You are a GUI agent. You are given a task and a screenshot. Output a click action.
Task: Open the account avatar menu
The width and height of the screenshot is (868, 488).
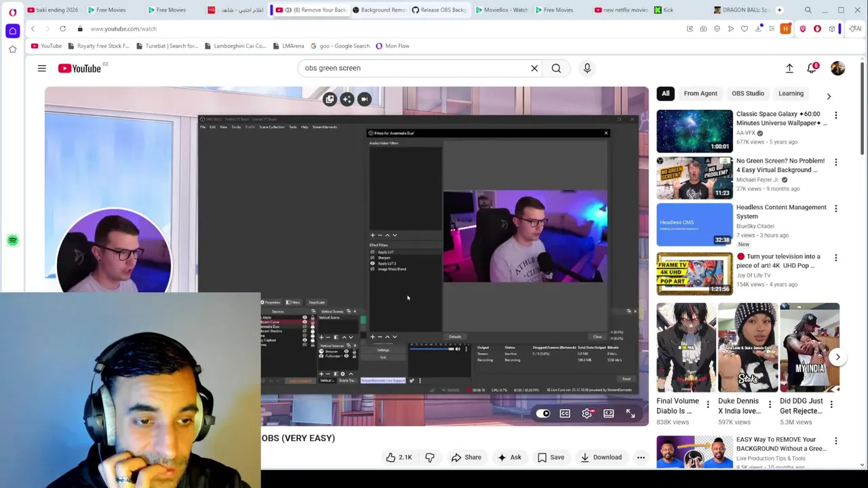838,68
